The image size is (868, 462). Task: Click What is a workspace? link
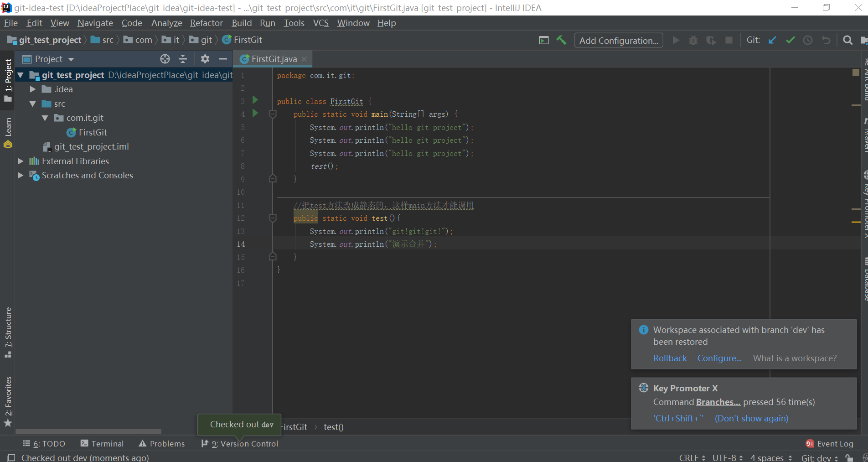pyautogui.click(x=795, y=358)
